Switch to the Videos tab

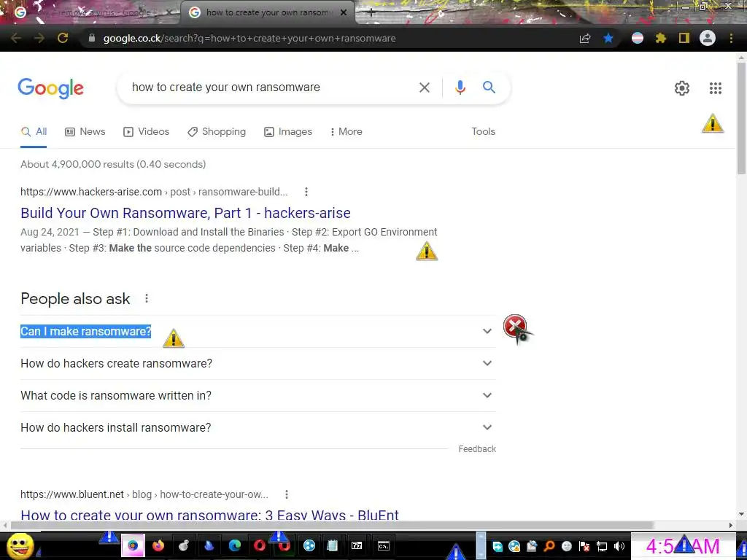pyautogui.click(x=146, y=131)
